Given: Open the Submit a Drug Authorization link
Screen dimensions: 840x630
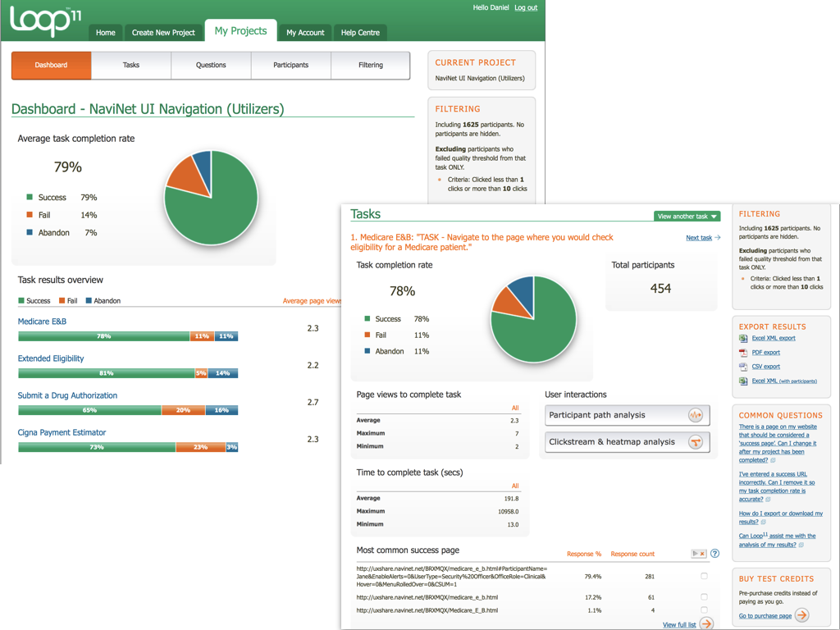Looking at the screenshot, I should (67, 395).
